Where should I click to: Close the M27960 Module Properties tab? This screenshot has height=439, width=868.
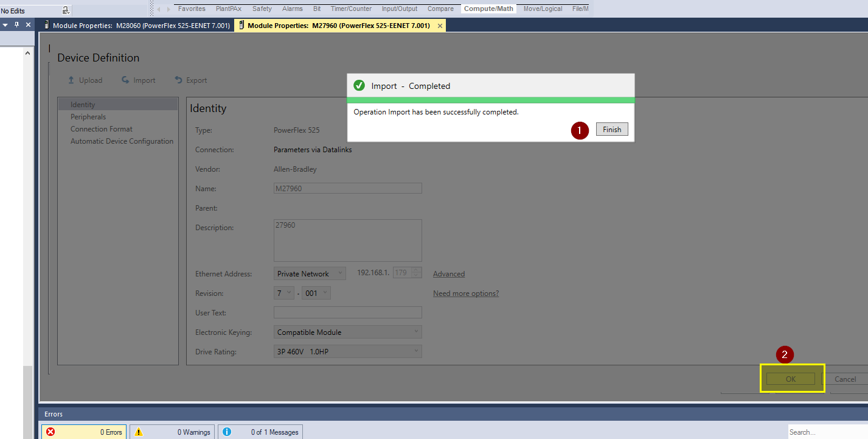(x=440, y=26)
